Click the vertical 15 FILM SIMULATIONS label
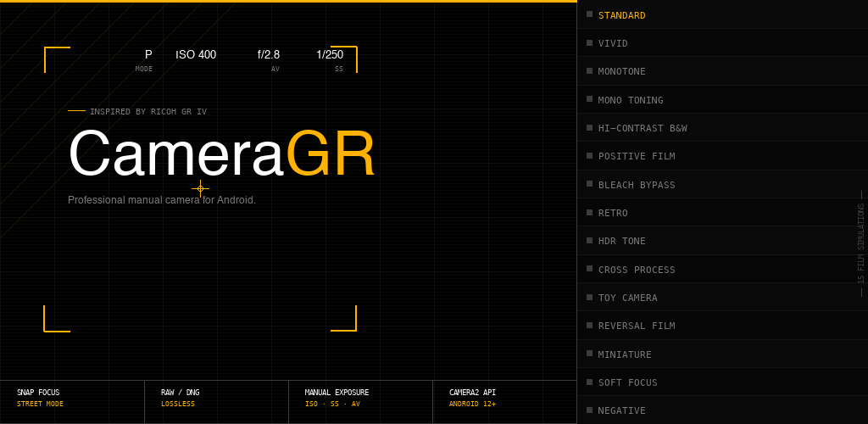 tap(861, 243)
